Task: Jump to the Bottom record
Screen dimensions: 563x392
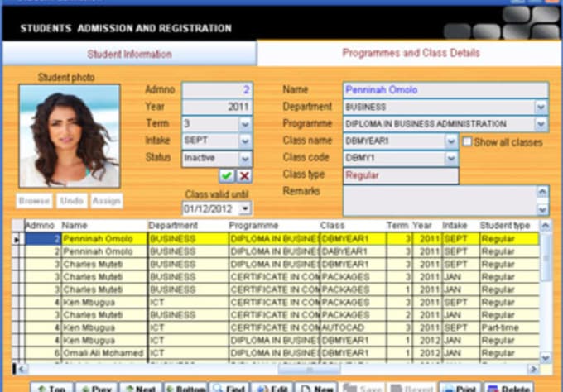Action: click(185, 388)
